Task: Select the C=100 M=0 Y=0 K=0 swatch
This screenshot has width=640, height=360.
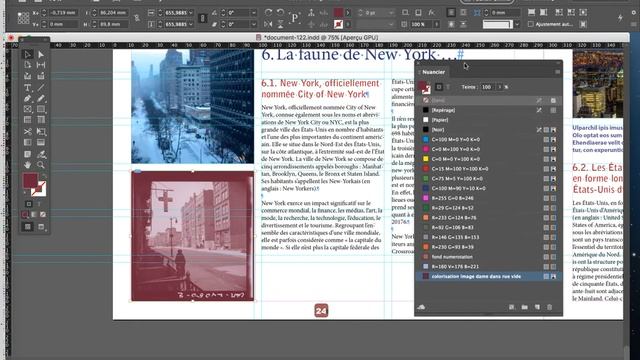Action: [489, 139]
